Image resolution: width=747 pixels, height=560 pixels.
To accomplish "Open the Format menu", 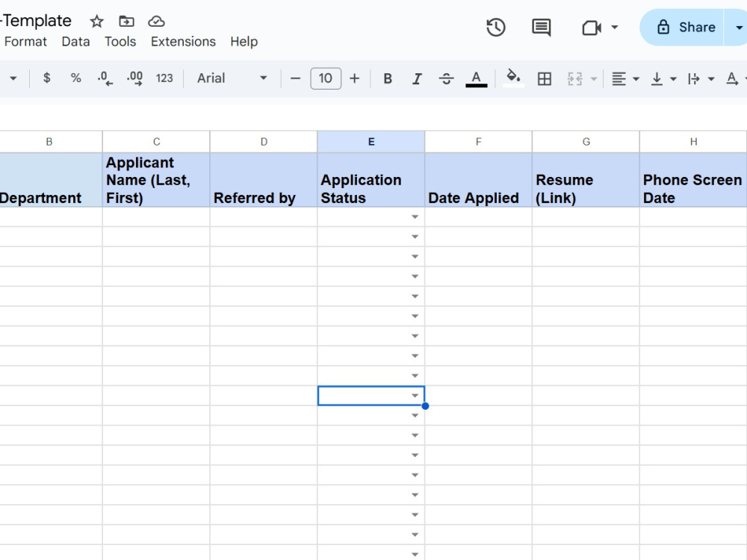I will (x=25, y=42).
